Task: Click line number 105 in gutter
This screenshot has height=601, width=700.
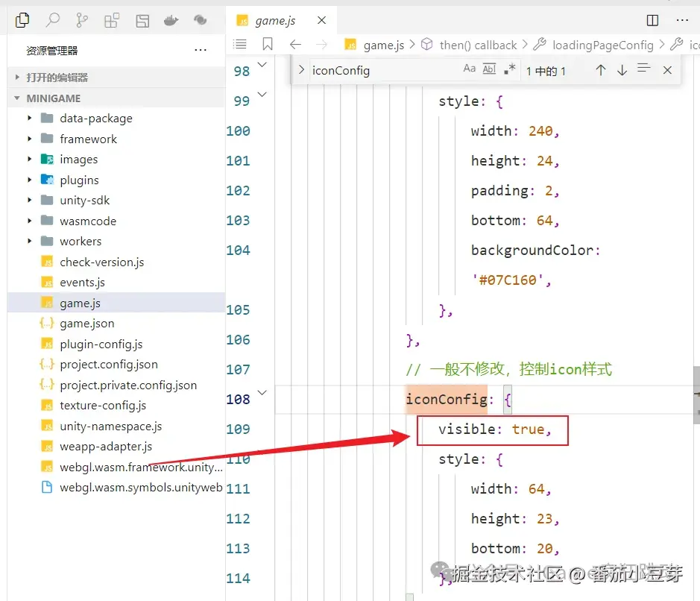Action: (x=238, y=309)
